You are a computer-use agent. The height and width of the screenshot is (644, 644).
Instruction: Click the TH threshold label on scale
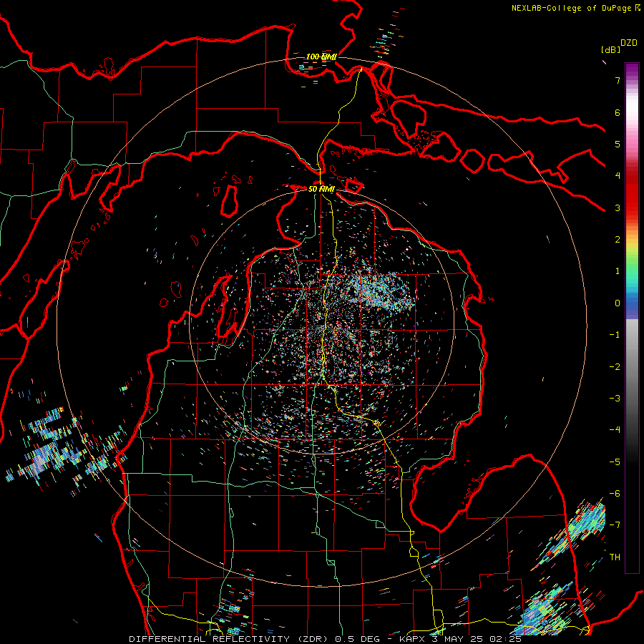click(x=615, y=557)
